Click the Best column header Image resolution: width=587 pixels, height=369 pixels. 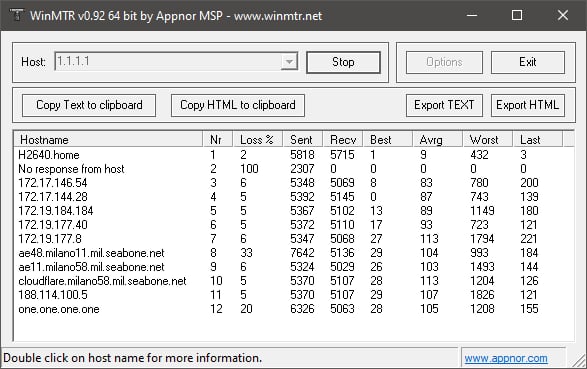point(387,140)
